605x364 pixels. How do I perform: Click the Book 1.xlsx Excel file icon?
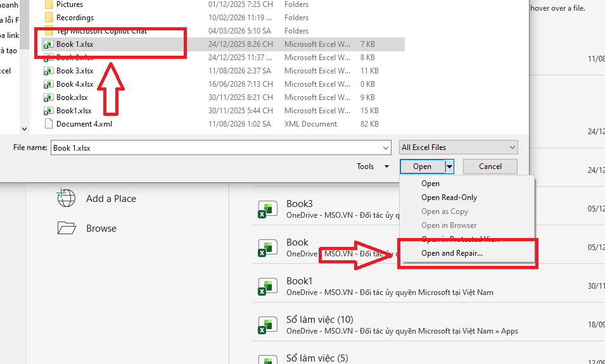(48, 44)
